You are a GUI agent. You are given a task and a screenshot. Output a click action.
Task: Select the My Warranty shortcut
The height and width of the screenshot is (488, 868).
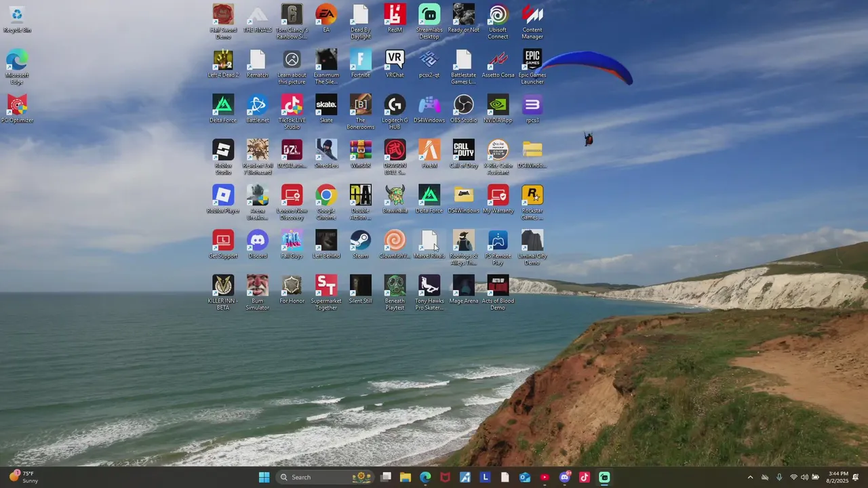498,200
